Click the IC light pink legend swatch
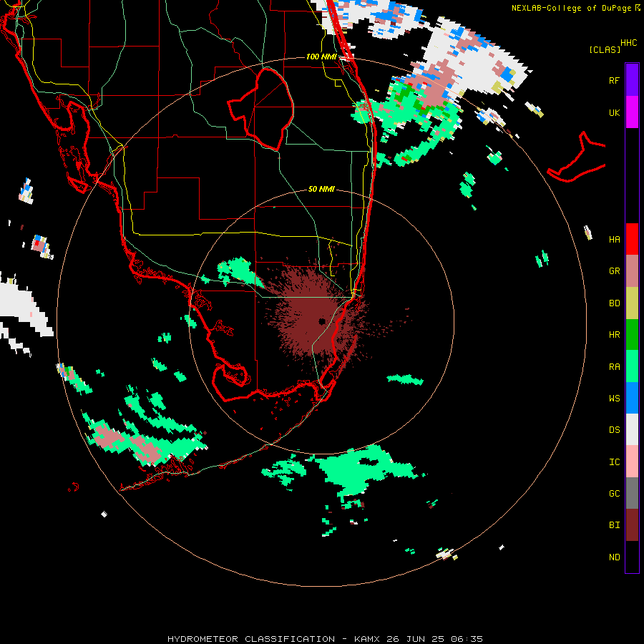 click(x=632, y=462)
